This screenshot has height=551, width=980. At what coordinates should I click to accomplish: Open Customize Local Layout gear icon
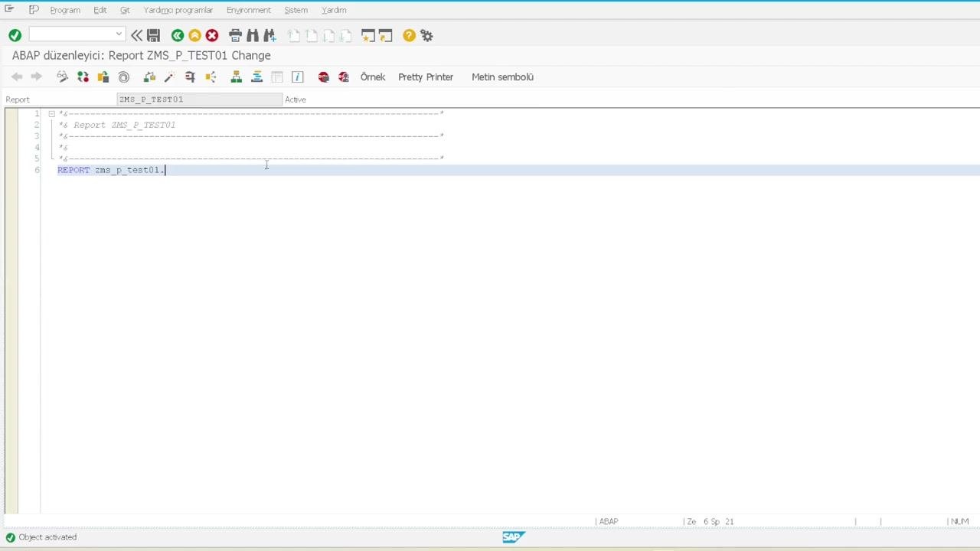coord(426,35)
